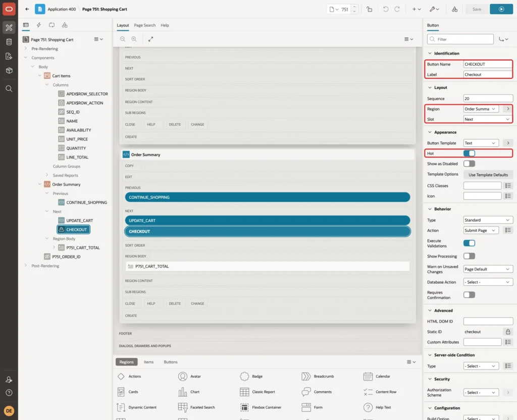
Task: Open CSS Classes picker list icon
Action: point(508,186)
